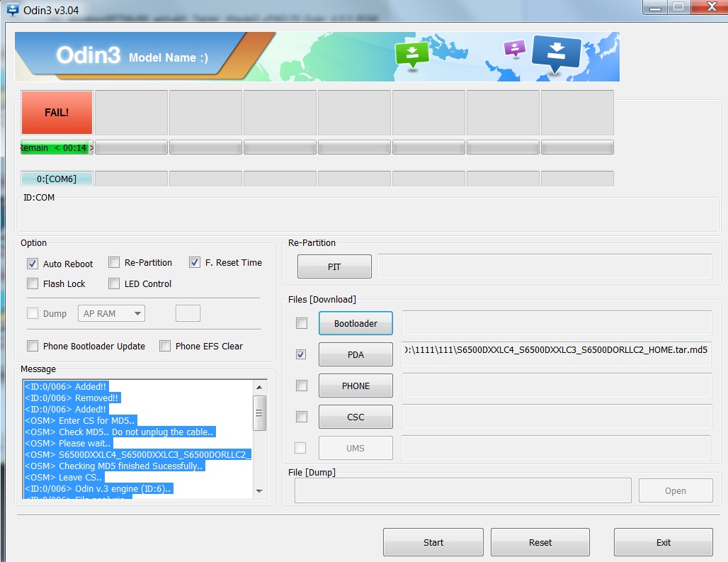
Task: Click the Message log scroll down arrow
Action: click(x=259, y=491)
